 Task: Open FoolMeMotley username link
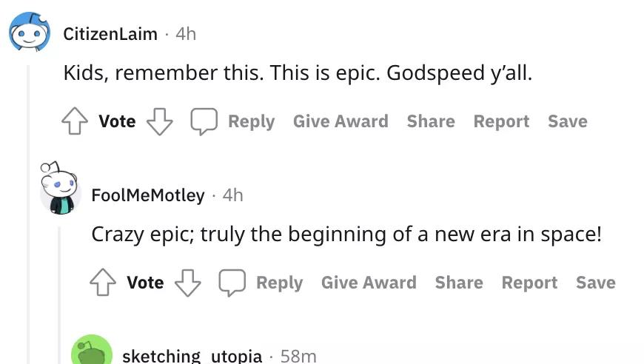pos(147,195)
